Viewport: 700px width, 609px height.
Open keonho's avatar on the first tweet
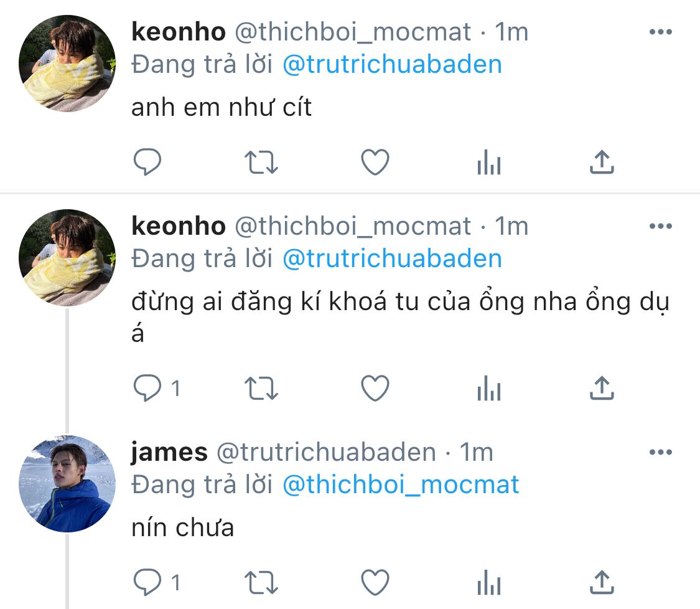(x=67, y=64)
